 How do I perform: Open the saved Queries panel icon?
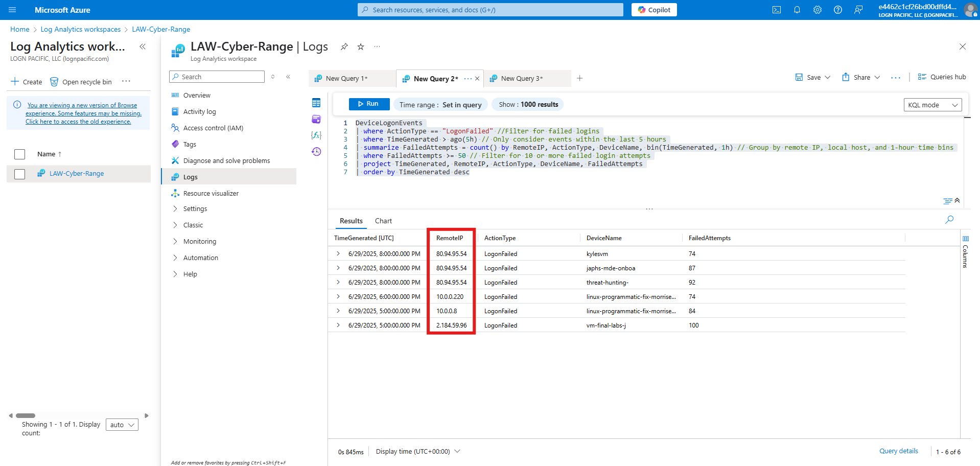[x=316, y=119]
